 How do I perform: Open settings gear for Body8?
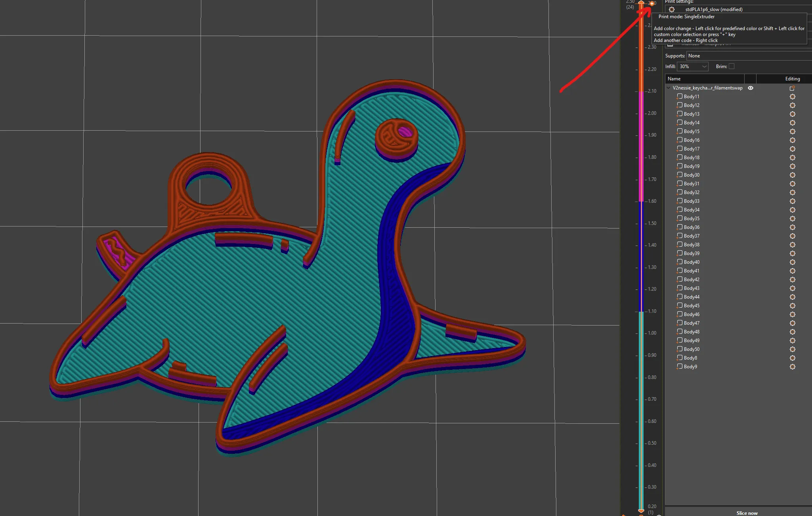pos(793,358)
